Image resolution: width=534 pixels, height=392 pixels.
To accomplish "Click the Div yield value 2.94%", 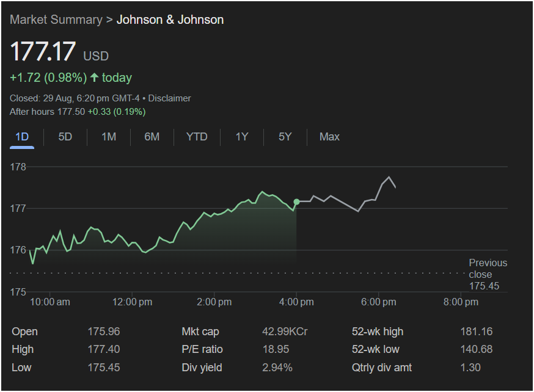I will (277, 368).
